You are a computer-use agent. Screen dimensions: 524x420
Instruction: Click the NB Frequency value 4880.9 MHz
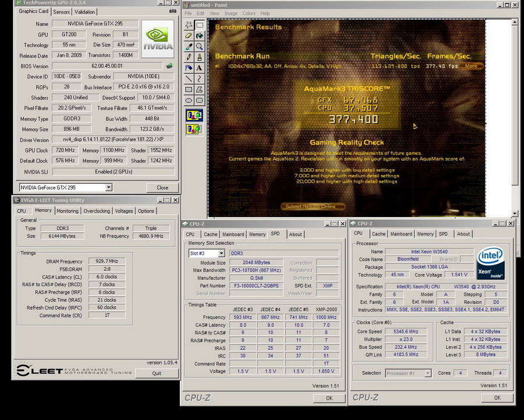(x=151, y=236)
